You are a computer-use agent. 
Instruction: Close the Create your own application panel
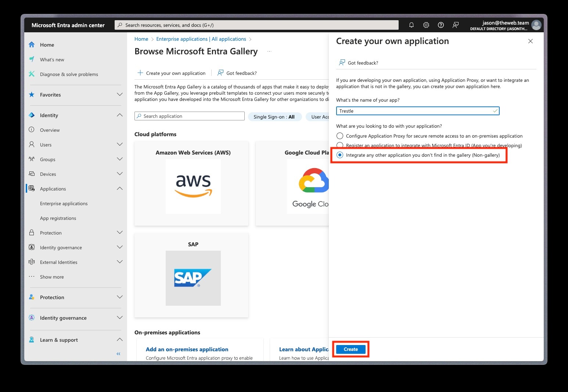(x=531, y=41)
